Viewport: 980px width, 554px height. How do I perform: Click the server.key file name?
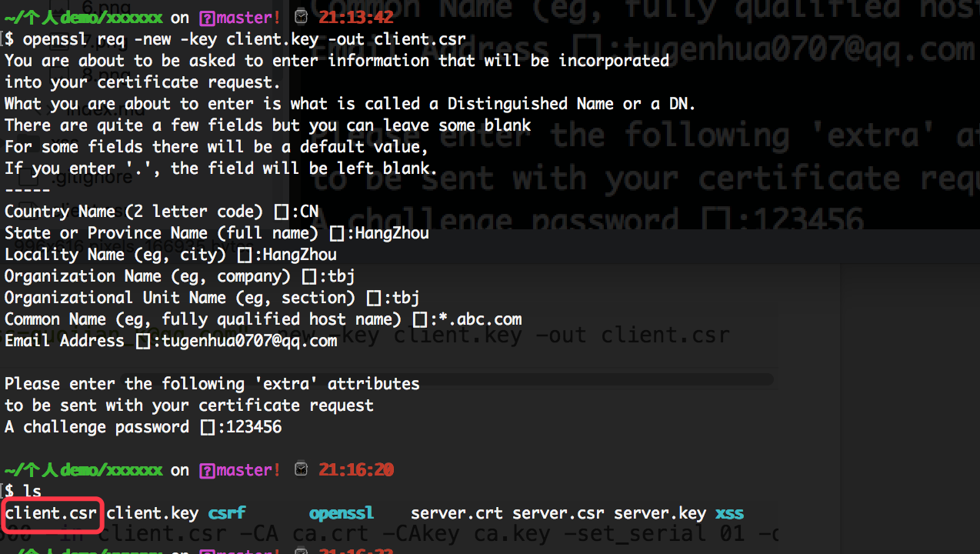660,513
